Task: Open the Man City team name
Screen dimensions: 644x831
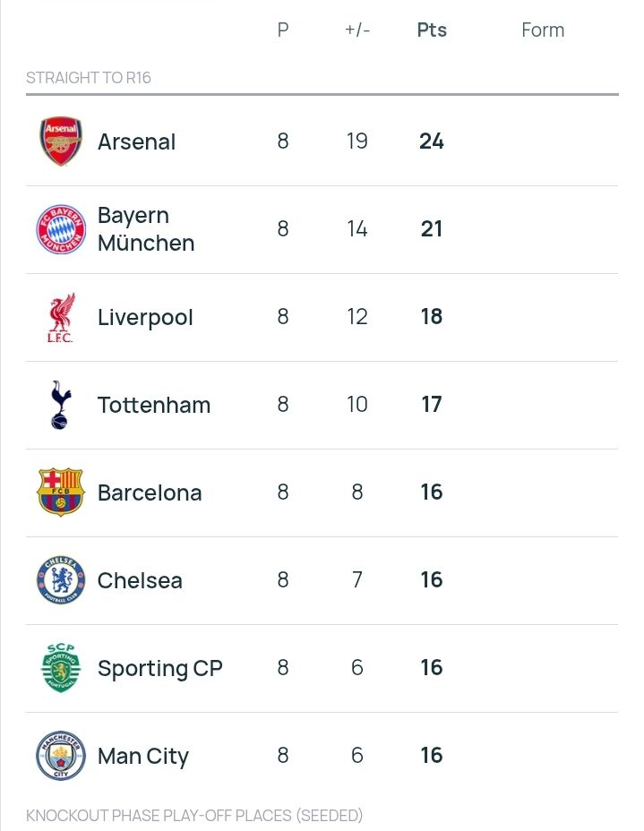Action: click(x=143, y=756)
